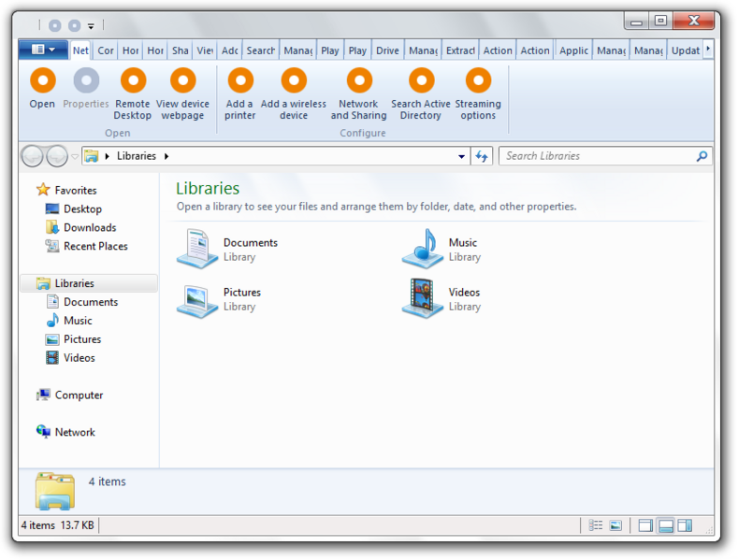Click the Search Libraries input field

click(x=597, y=156)
